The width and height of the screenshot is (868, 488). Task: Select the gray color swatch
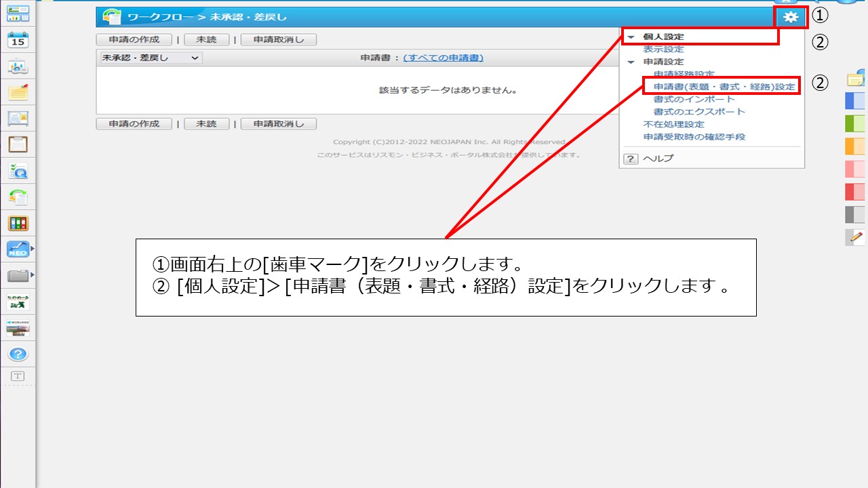(855, 215)
